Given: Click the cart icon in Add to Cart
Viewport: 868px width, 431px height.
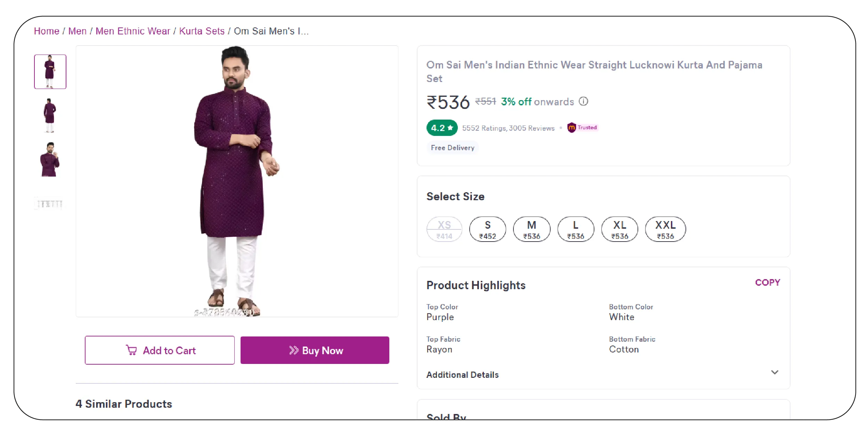Looking at the screenshot, I should coord(131,350).
